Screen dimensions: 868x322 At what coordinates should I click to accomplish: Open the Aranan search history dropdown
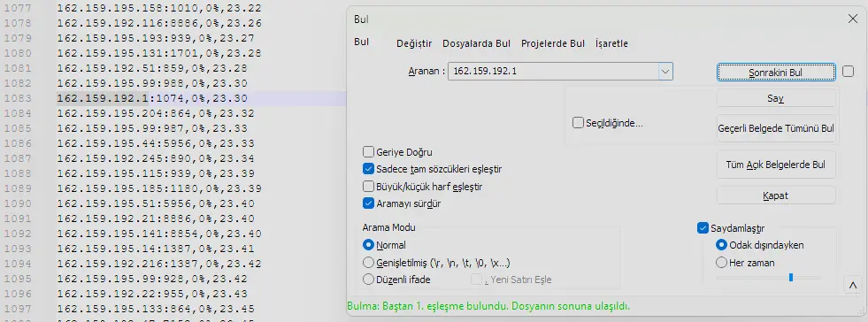665,72
